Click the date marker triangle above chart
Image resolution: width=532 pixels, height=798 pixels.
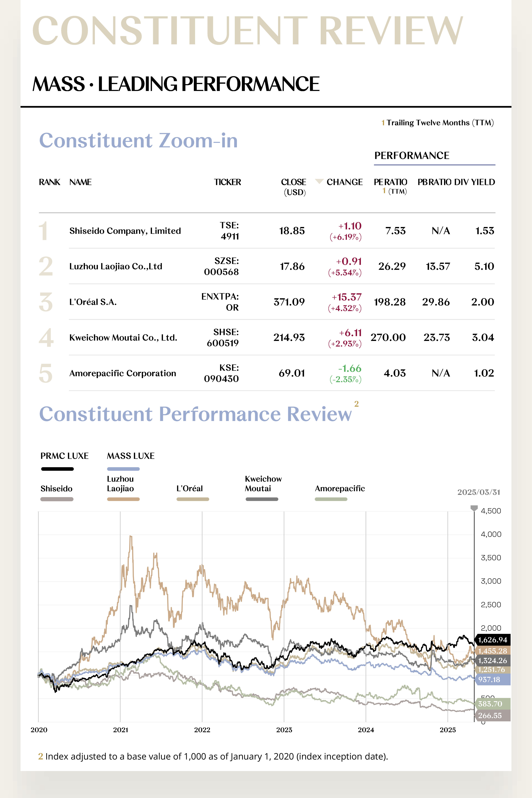click(474, 508)
